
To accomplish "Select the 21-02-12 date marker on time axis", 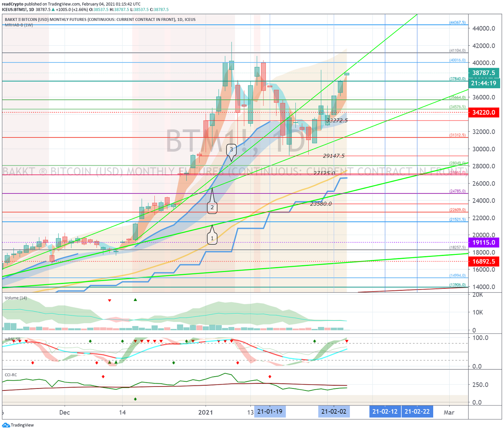I will 385,412.
